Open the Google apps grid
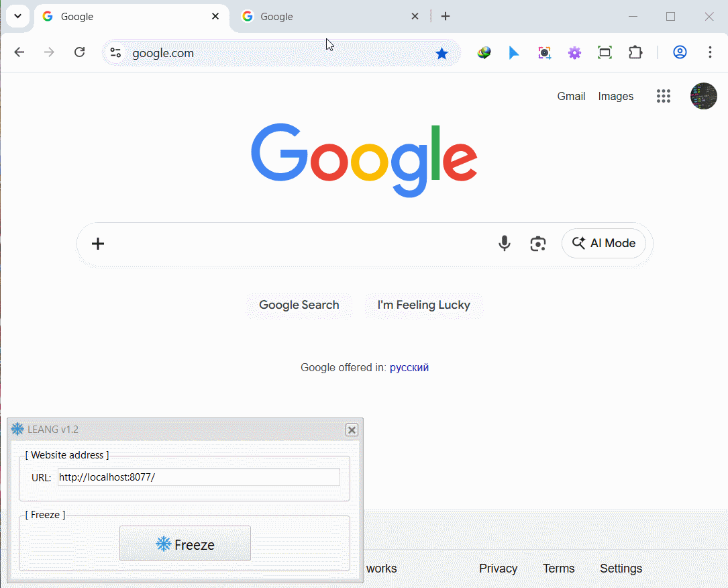The width and height of the screenshot is (728, 588). pyautogui.click(x=664, y=96)
